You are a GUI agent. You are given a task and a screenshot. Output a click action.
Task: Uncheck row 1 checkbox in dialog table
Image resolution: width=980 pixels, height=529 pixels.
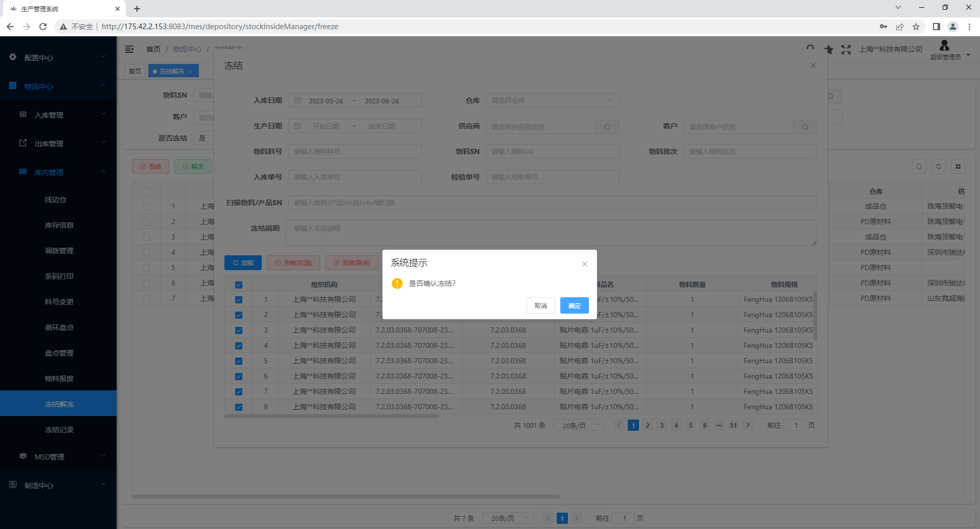tap(239, 300)
